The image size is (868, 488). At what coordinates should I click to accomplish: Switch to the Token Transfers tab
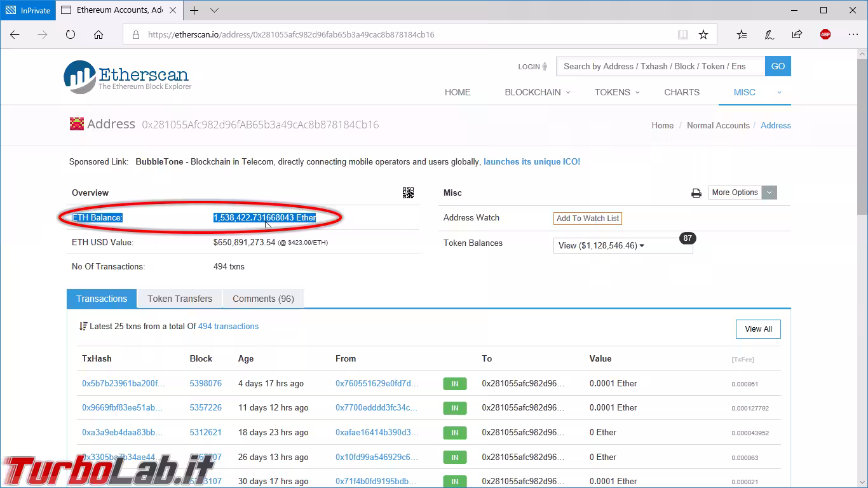180,299
